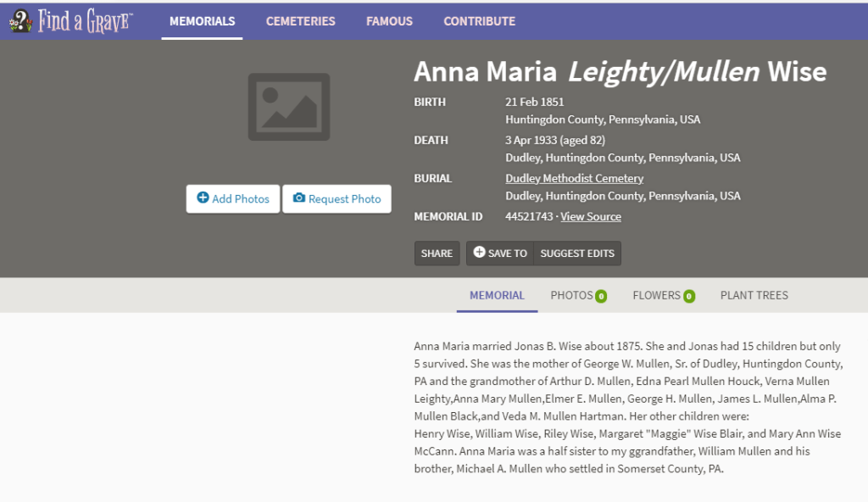Screen dimensions: 868x502
Task: Open the Dudley Methodist Cemetery link
Action: point(574,178)
